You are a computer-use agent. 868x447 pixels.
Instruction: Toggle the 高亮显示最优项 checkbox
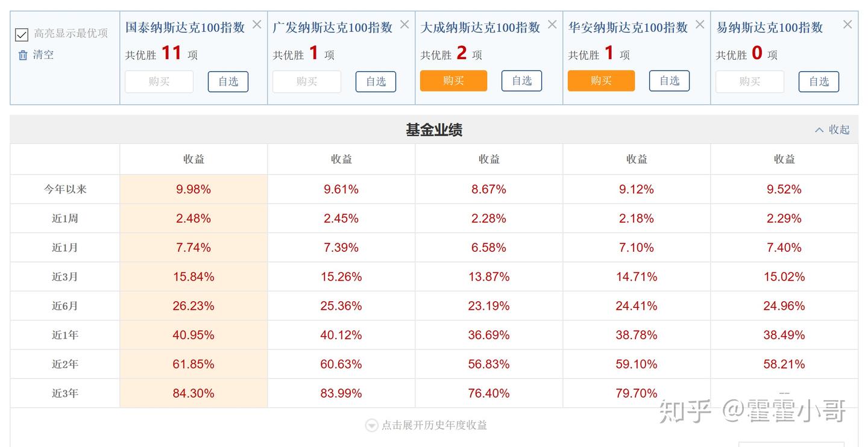click(x=22, y=34)
